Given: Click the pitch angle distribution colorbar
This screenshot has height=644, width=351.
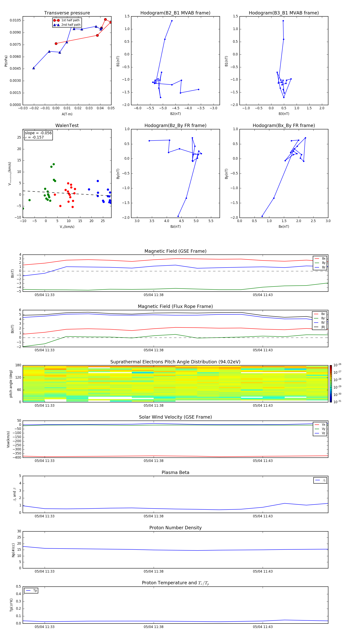Looking at the screenshot, I should click(x=331, y=384).
